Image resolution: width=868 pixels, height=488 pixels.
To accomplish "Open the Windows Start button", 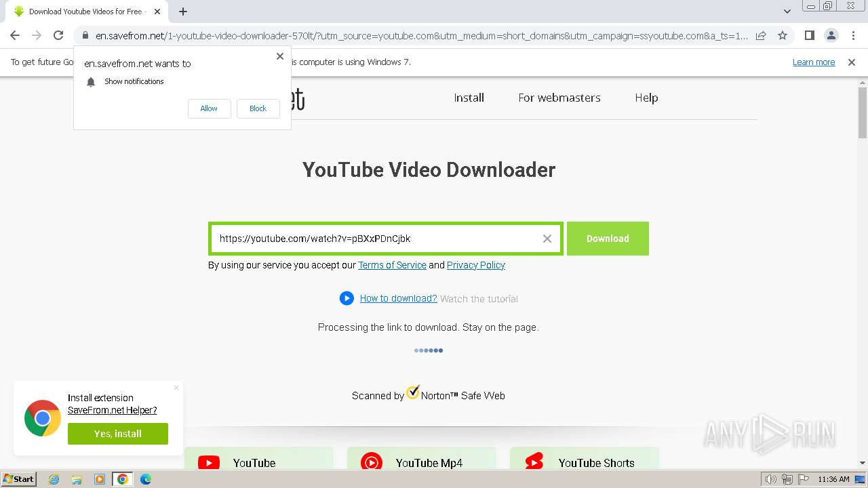I will (18, 479).
